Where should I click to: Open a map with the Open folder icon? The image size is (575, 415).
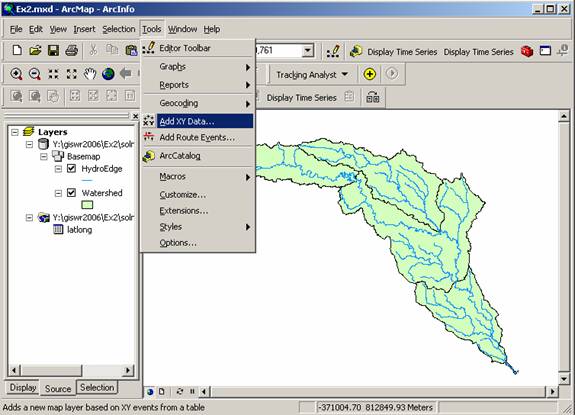(35, 50)
